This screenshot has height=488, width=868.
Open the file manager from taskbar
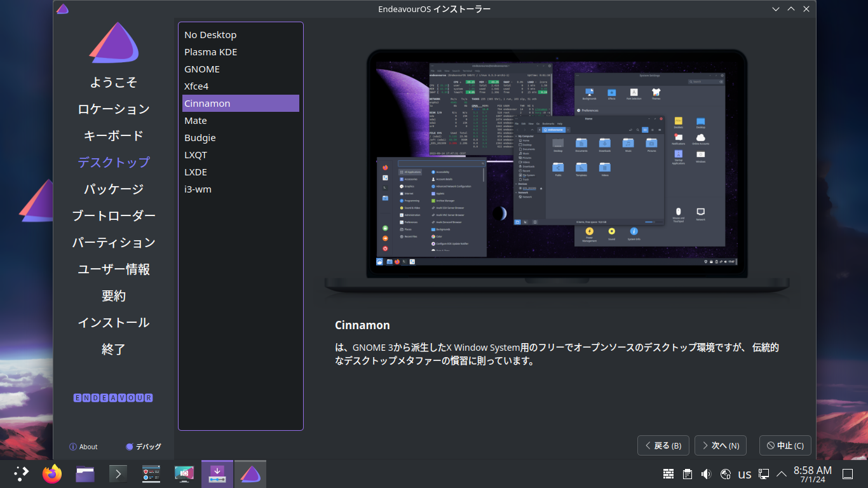click(85, 473)
